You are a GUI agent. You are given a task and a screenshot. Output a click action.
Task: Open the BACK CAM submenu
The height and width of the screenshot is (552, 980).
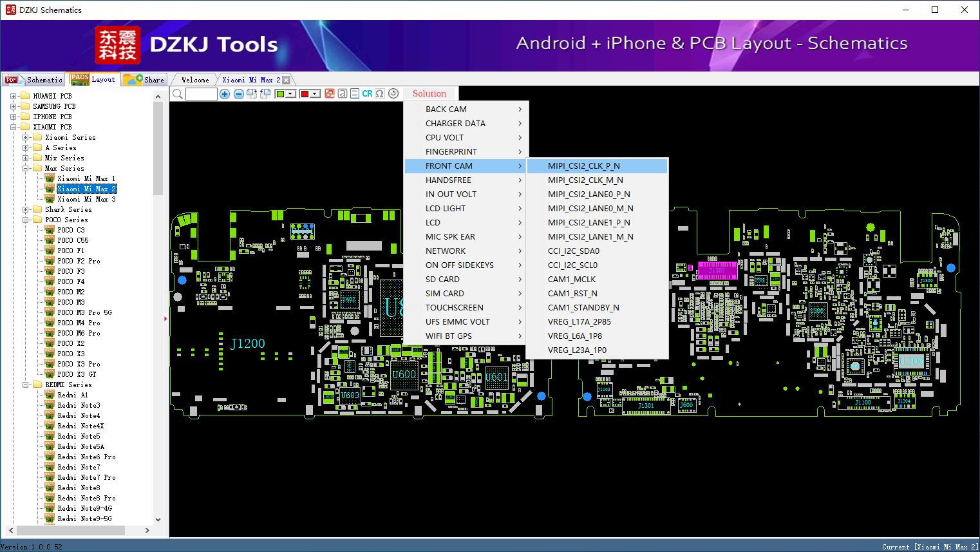[x=467, y=109]
